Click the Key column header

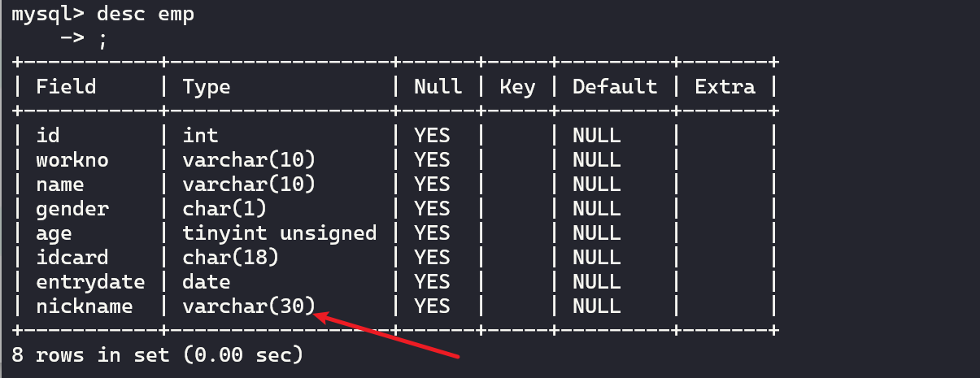pyautogui.click(x=517, y=87)
